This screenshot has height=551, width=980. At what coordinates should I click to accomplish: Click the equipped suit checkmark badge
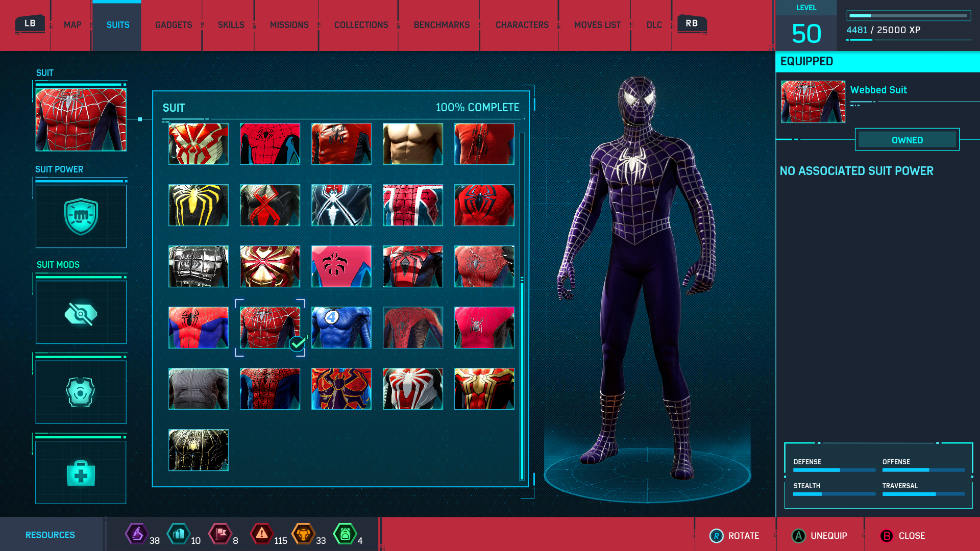point(297,344)
